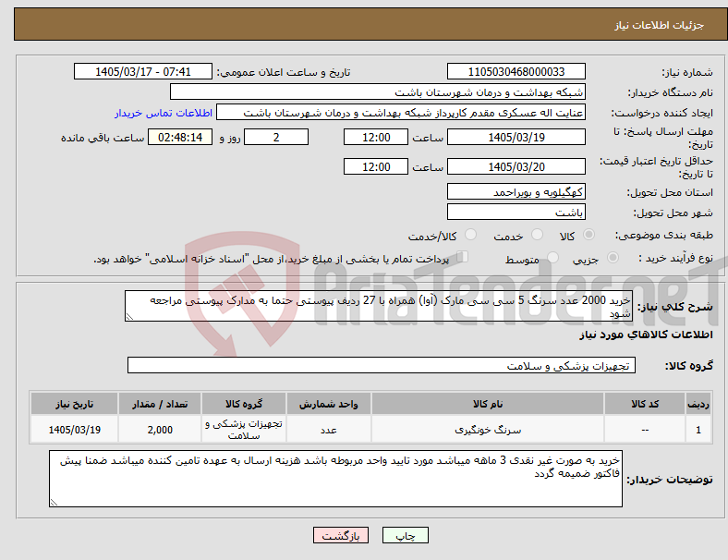Click the resize handle of description text area

(129, 317)
